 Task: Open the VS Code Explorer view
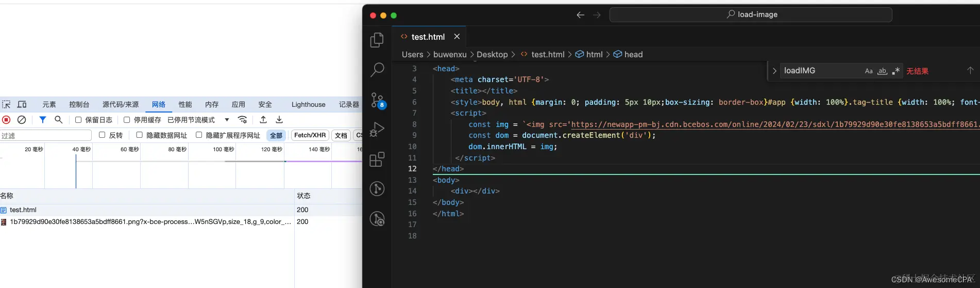[x=377, y=40]
